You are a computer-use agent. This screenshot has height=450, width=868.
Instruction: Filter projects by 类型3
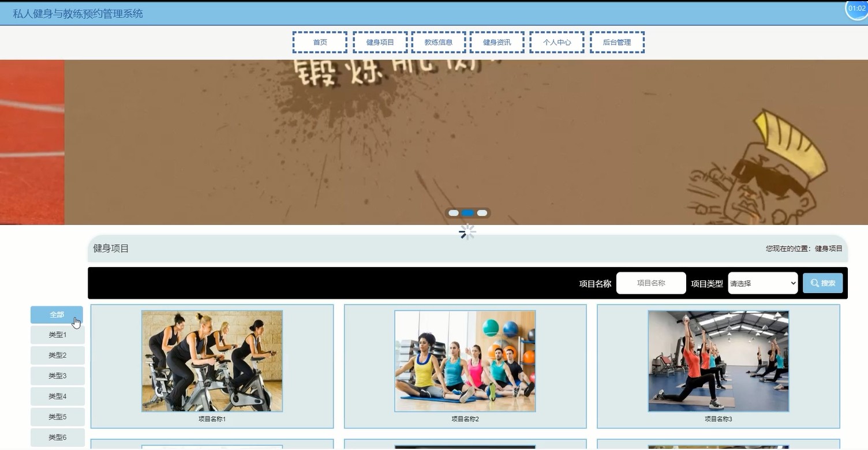pos(58,376)
